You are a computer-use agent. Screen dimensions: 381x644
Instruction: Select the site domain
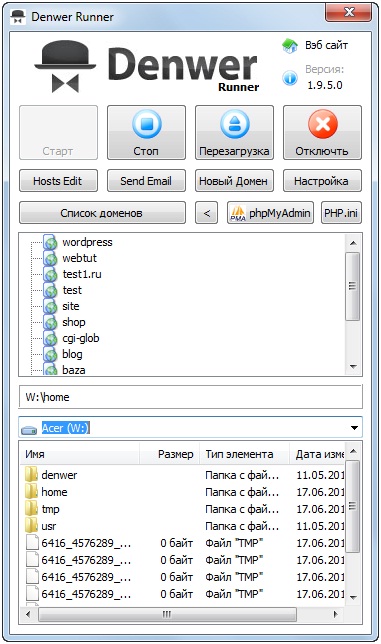[x=71, y=306]
